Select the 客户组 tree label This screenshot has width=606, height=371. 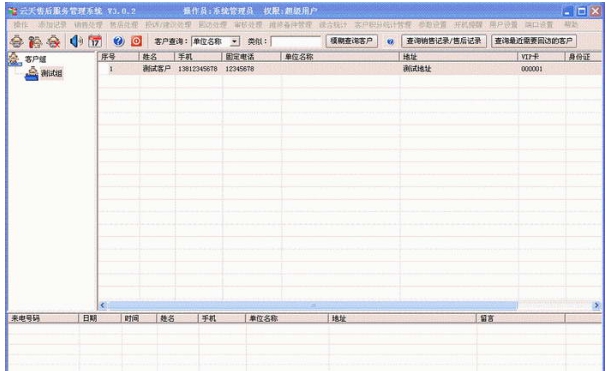tap(36, 60)
